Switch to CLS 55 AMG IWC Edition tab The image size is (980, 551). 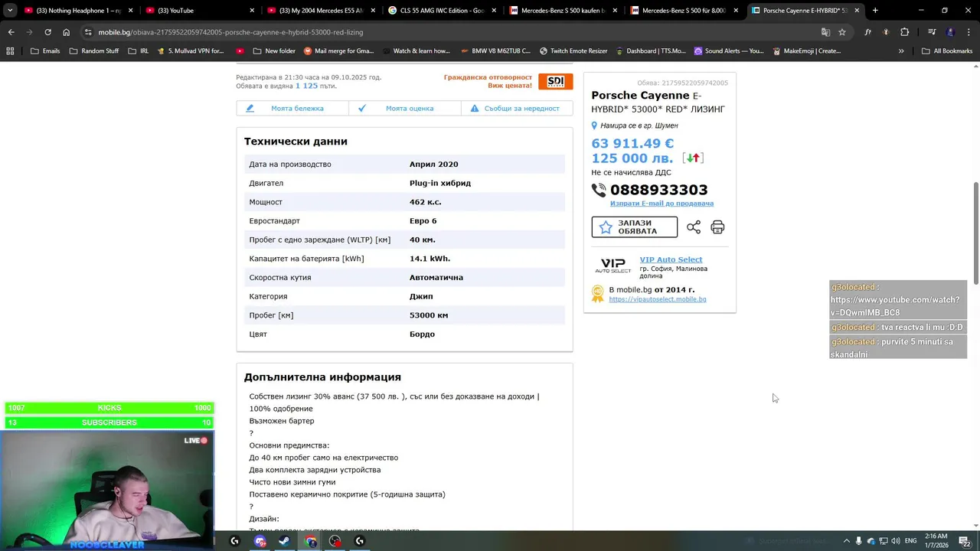click(x=444, y=11)
